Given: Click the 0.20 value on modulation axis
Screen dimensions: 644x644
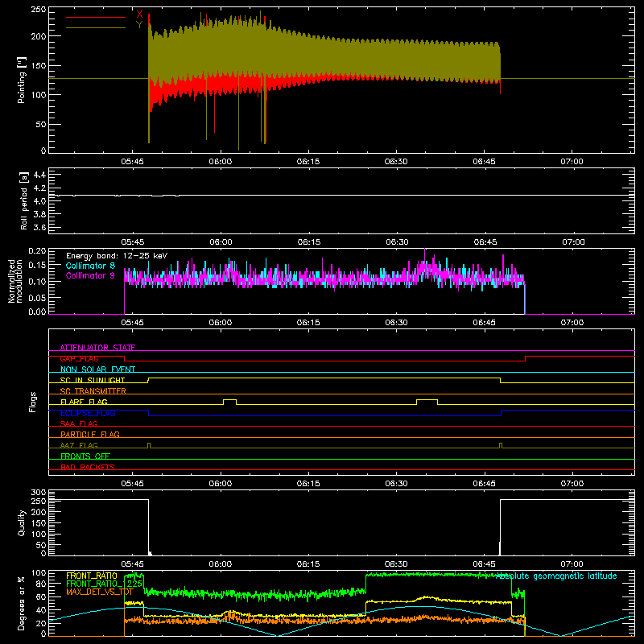Looking at the screenshot, I should [37, 251].
